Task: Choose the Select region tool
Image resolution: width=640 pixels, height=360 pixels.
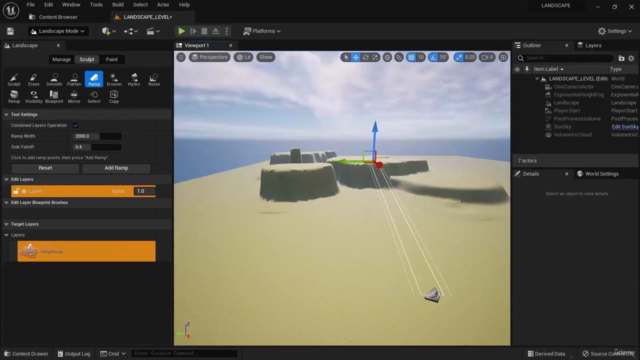Action: coord(94,97)
